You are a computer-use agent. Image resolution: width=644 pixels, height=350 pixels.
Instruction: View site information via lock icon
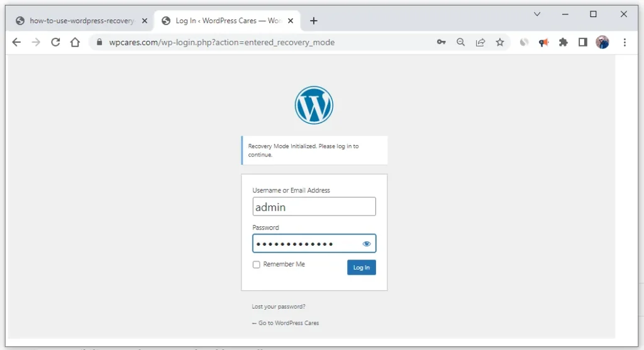pos(99,42)
